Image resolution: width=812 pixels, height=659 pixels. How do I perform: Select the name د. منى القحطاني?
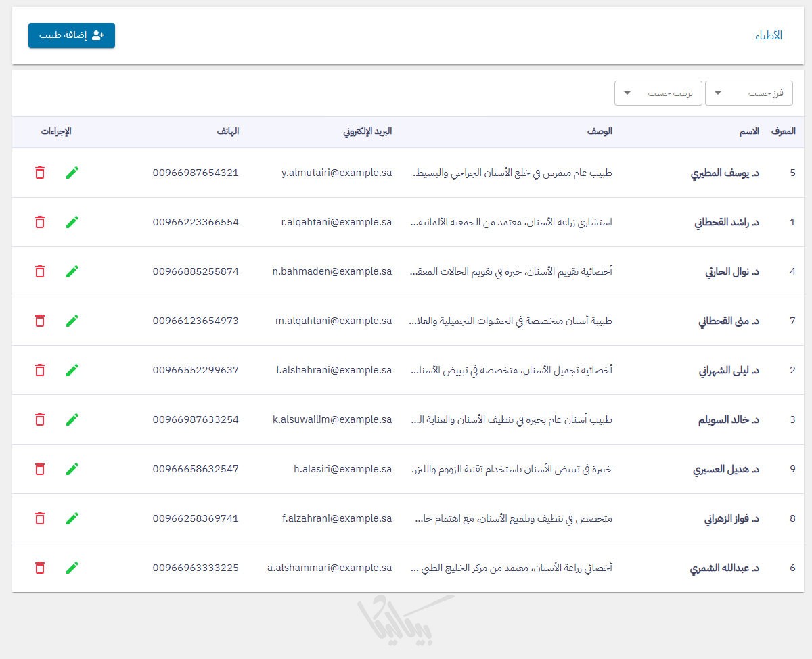pyautogui.click(x=729, y=321)
